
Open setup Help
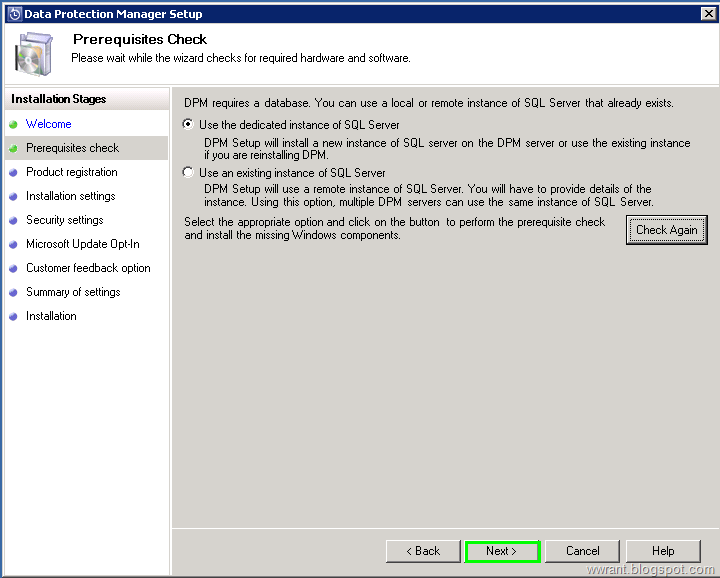click(x=663, y=551)
